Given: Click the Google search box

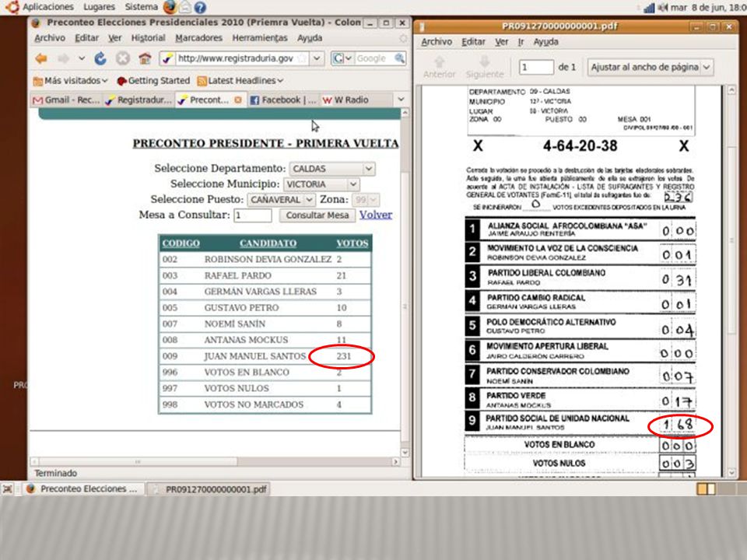Looking at the screenshot, I should coord(374,58).
